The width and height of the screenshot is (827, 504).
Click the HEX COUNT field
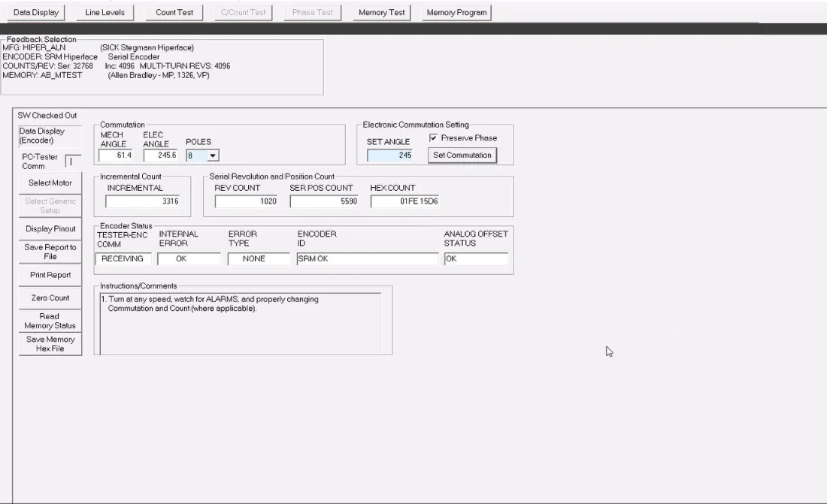405,201
